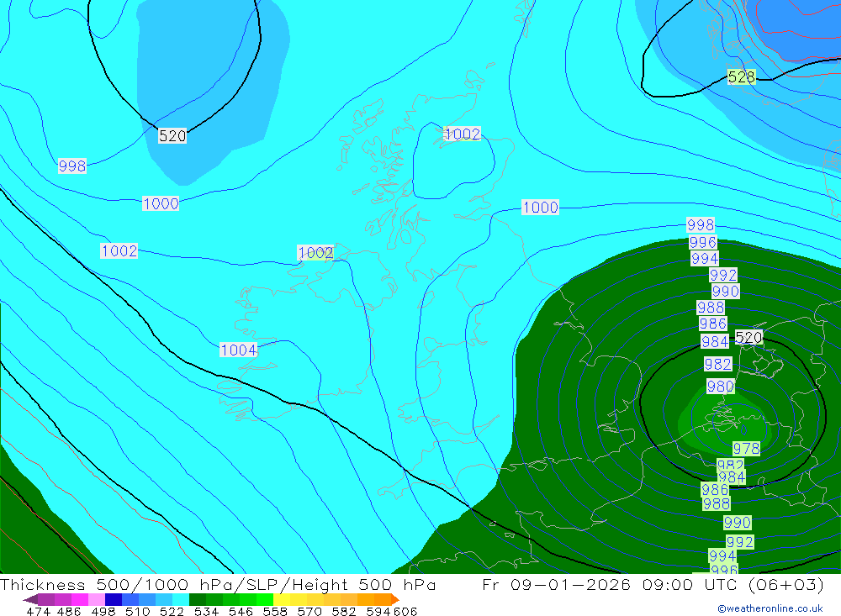Click the 520 contour label beside the 984 label

[x=748, y=337]
